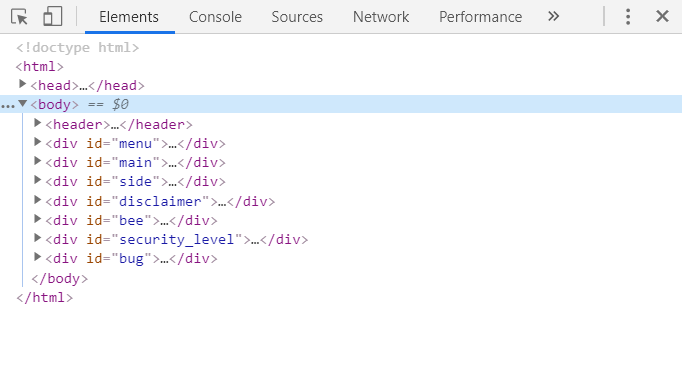Select the div id="bee" node
The image size is (682, 391).
(x=131, y=221)
